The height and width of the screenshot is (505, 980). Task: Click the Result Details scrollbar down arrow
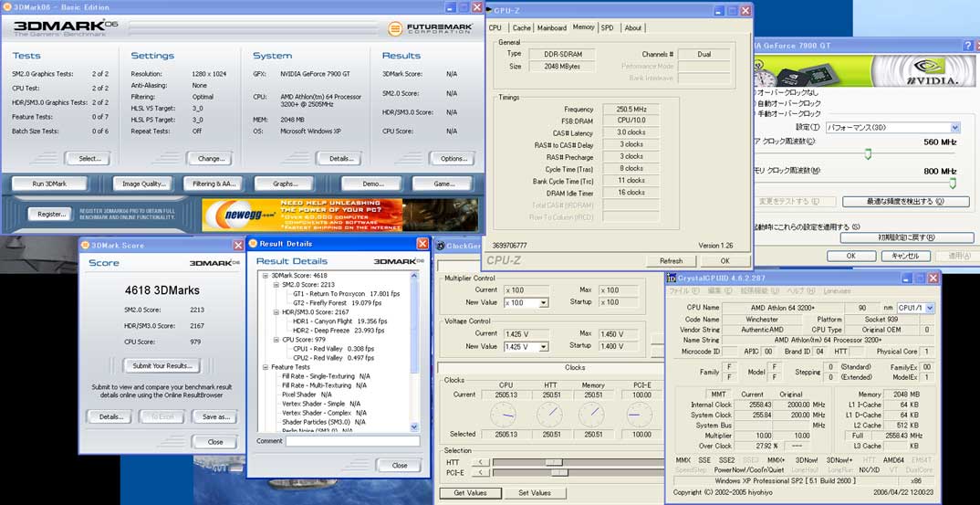click(414, 426)
